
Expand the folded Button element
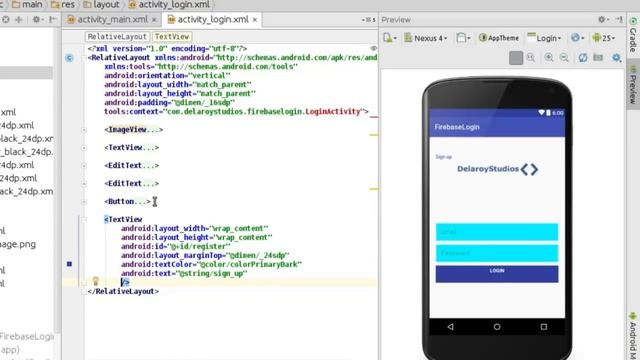84,202
